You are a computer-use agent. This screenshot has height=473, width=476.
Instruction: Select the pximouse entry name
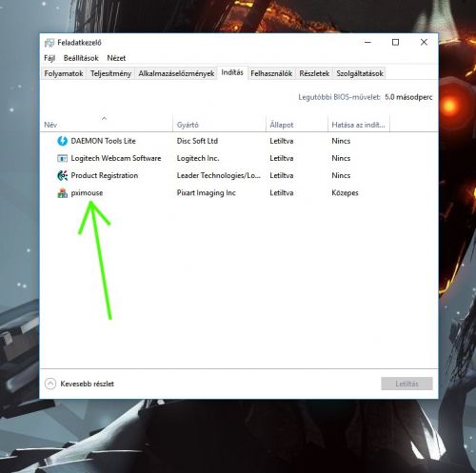pos(87,193)
